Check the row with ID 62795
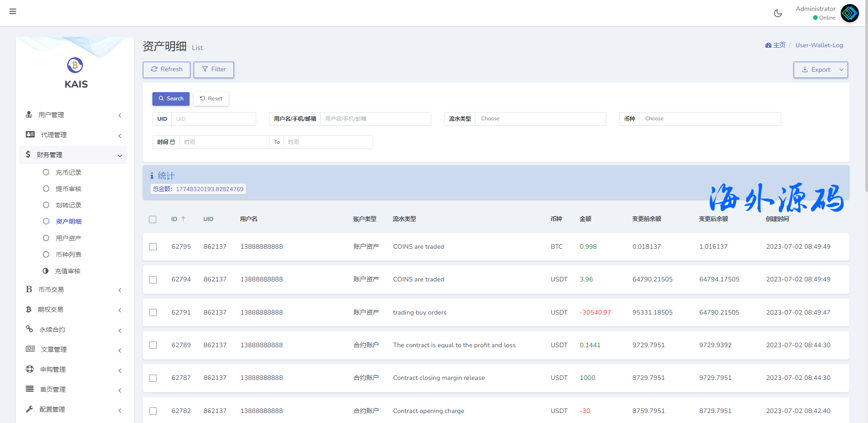 click(x=153, y=247)
